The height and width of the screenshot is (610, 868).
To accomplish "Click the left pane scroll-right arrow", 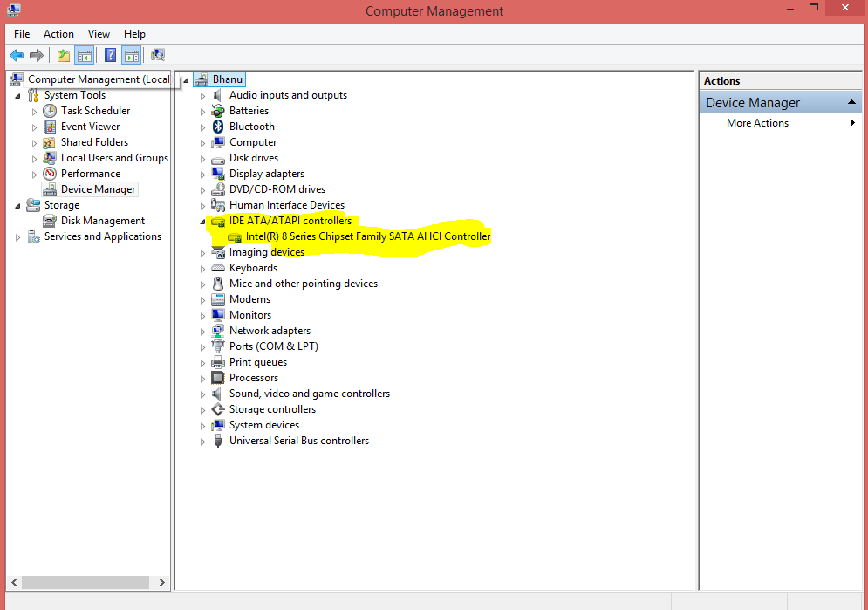I will coord(161,582).
